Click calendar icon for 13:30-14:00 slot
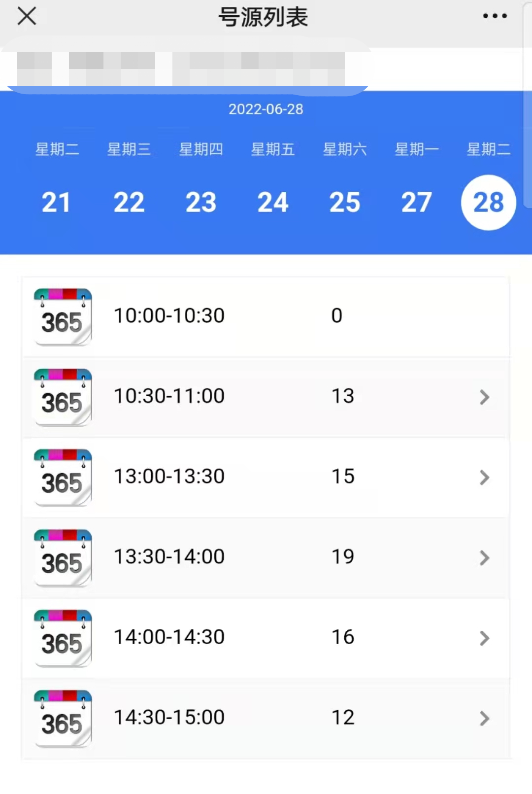 (x=63, y=557)
